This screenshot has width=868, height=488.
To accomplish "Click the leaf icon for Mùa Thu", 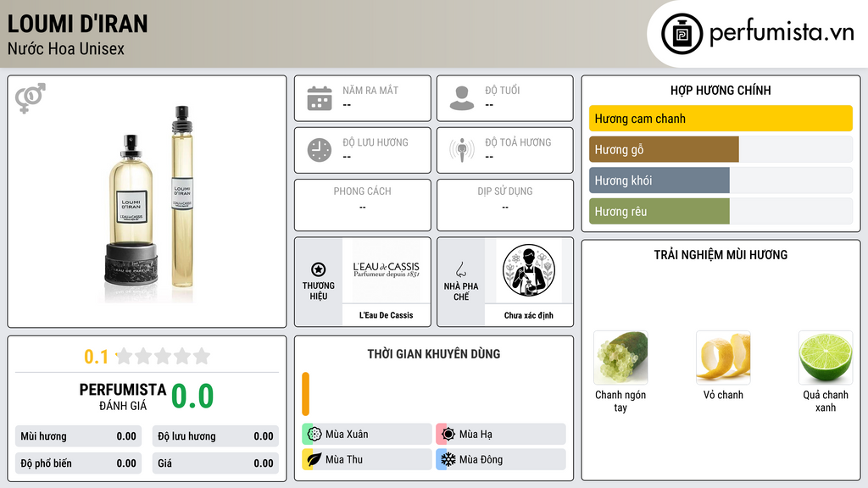I will coord(314,459).
